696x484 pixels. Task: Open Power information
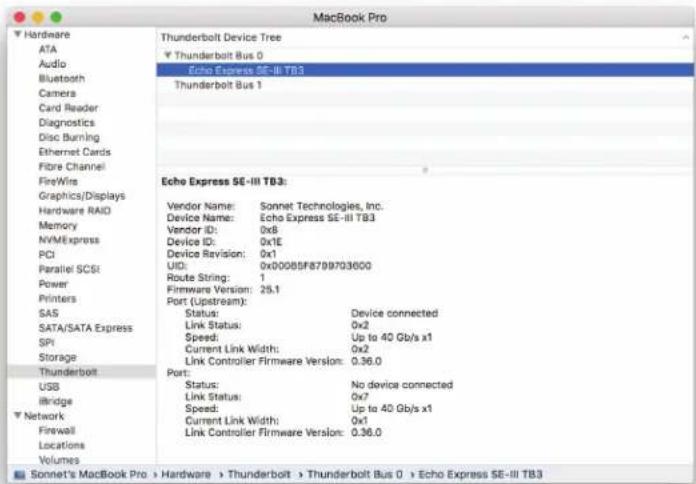53,284
